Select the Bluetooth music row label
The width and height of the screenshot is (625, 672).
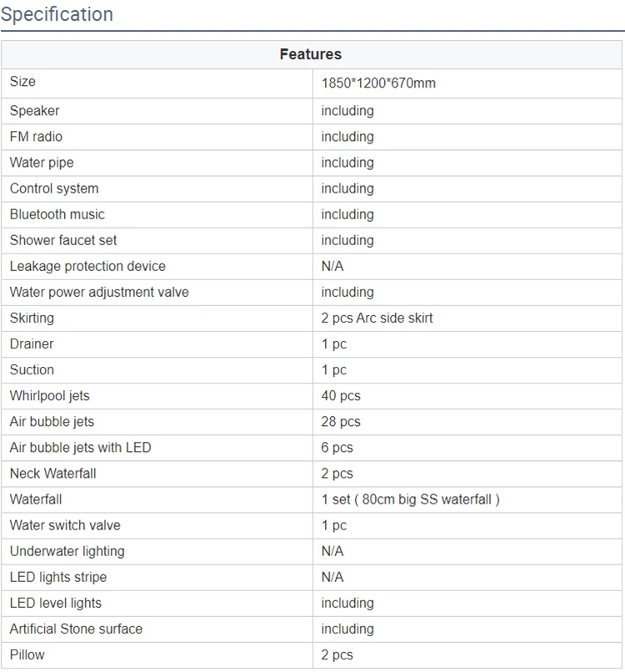[57, 214]
